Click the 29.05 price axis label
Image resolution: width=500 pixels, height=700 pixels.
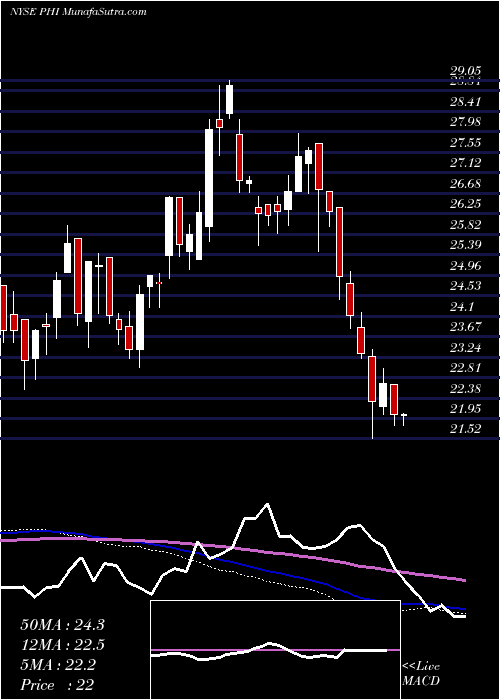click(465, 71)
